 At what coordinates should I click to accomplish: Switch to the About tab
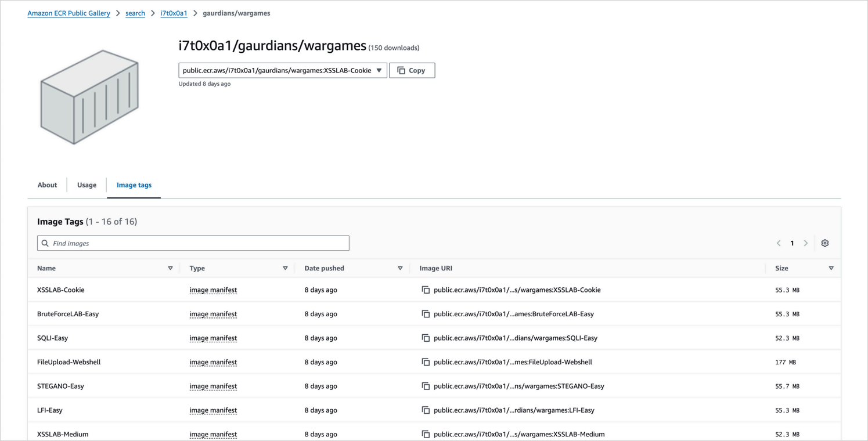coord(47,185)
